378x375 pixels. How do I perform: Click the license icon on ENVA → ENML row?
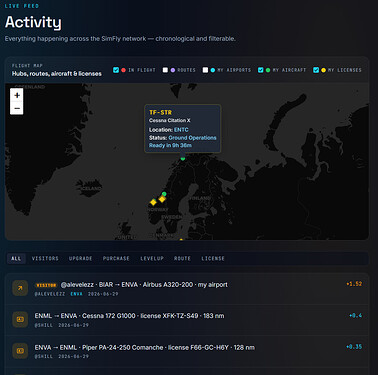coord(20,351)
